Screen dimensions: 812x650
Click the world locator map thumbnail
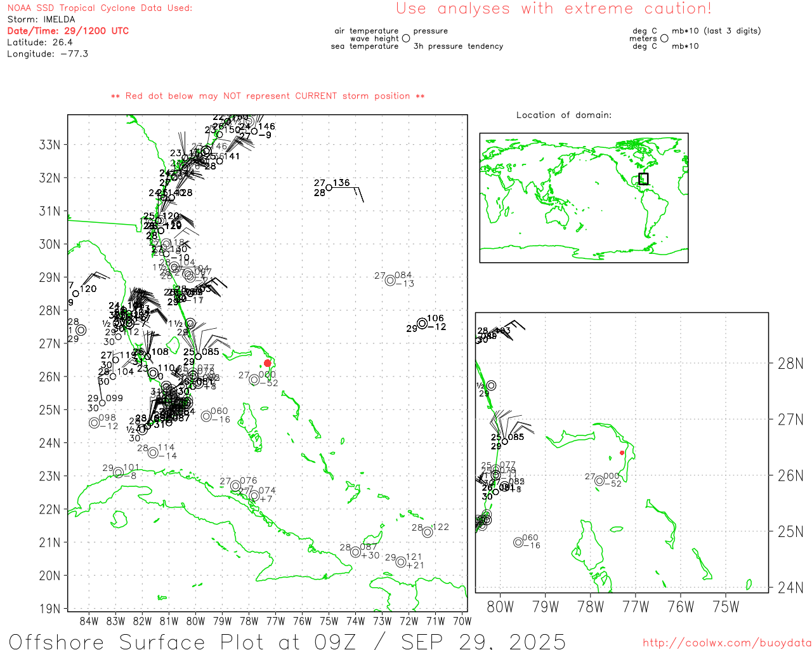click(584, 197)
